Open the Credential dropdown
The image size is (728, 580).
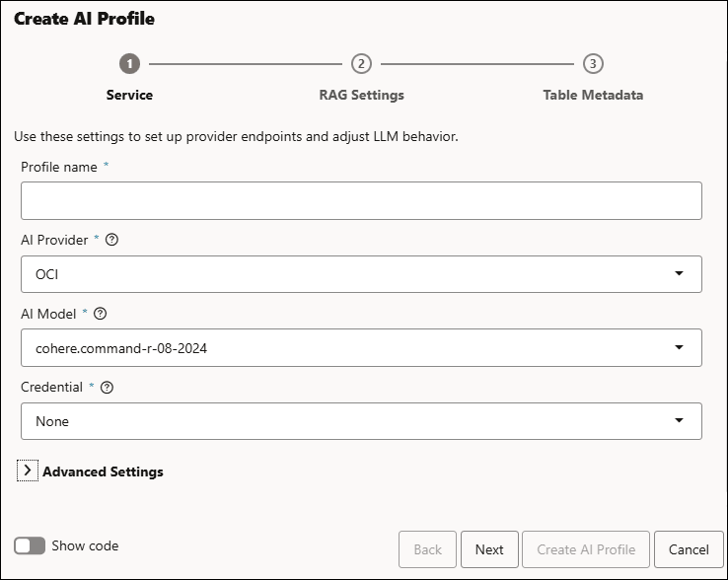coord(361,421)
